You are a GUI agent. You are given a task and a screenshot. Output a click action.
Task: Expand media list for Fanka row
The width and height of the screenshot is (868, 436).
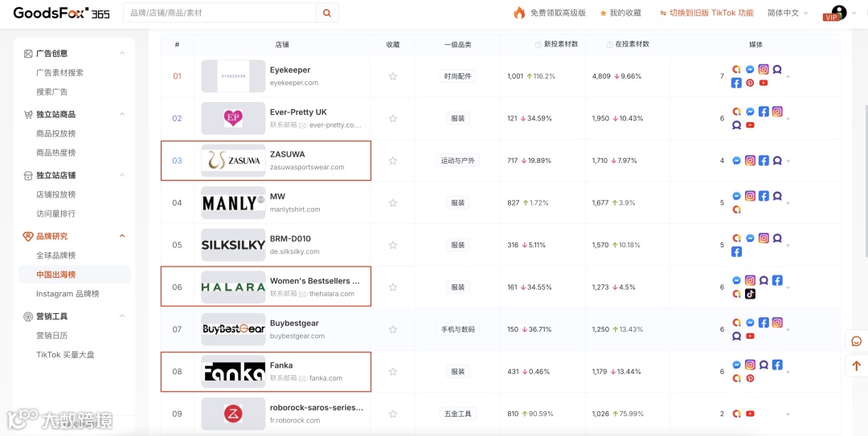788,372
